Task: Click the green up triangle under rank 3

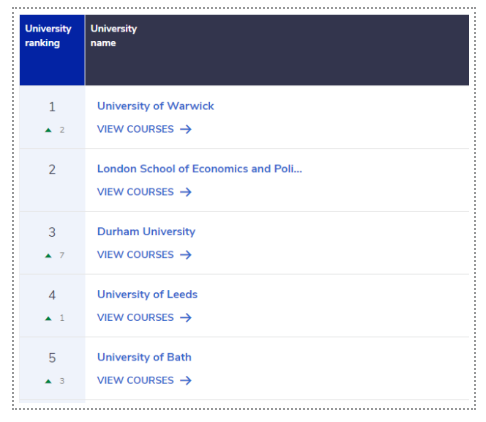Action: 48,256
